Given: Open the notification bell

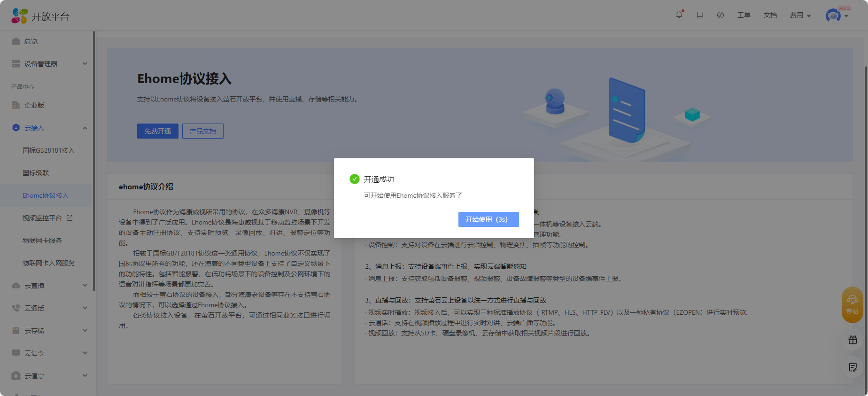Looking at the screenshot, I should click(x=679, y=15).
